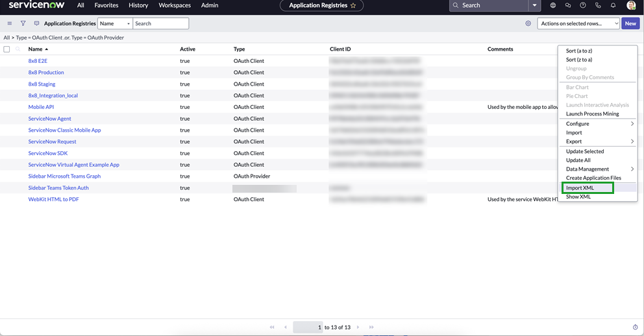Open the Workspaces menu

(175, 5)
